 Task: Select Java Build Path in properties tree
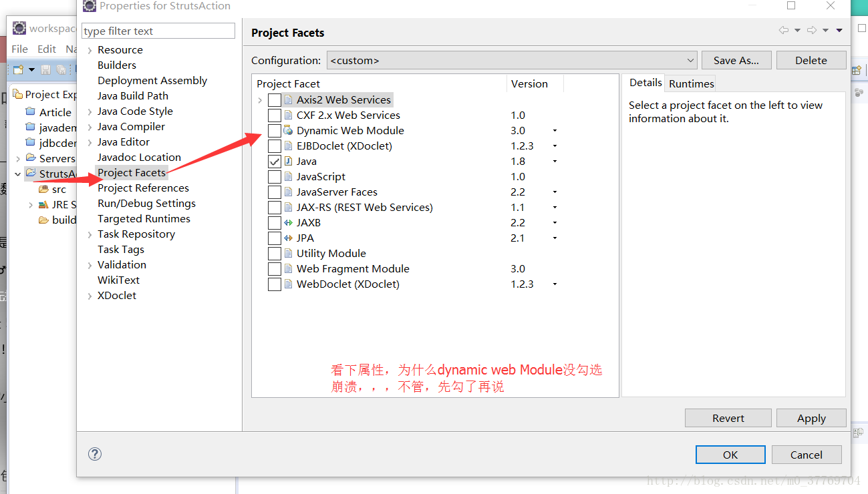coord(133,96)
